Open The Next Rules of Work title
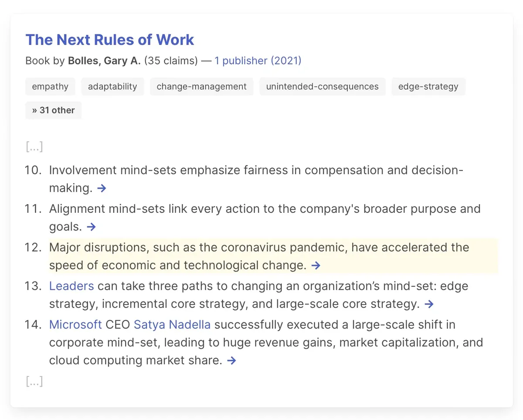The height and width of the screenshot is (420, 523). pos(110,40)
